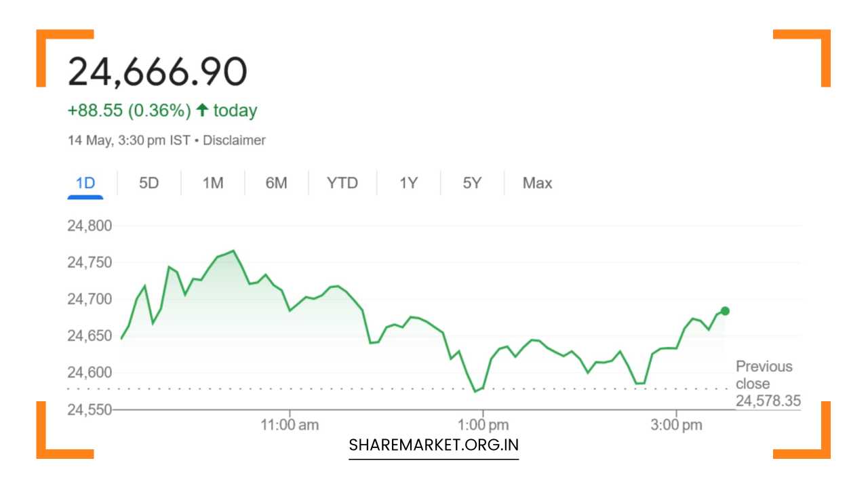Click the 14 May, 3:30 pm IST timestamp

(x=129, y=140)
